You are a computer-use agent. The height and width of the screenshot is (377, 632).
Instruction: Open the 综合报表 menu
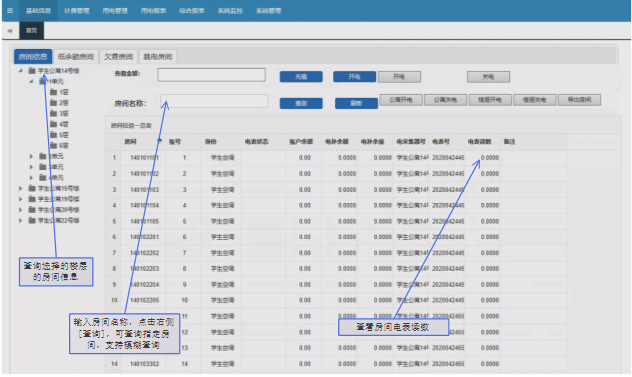[192, 11]
